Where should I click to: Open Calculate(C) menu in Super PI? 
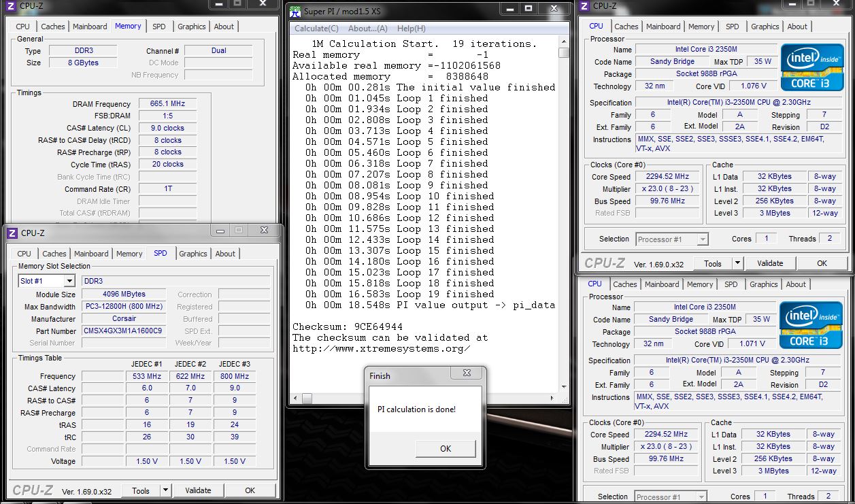pos(316,29)
